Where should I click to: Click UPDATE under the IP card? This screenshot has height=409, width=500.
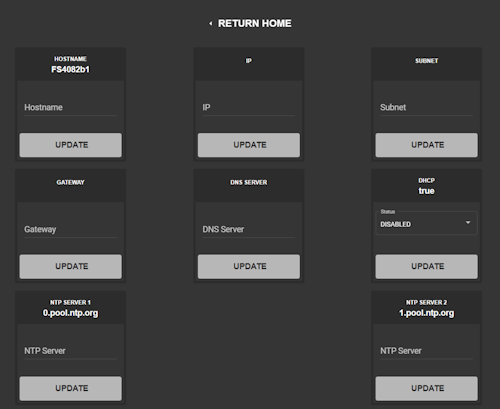(x=249, y=145)
